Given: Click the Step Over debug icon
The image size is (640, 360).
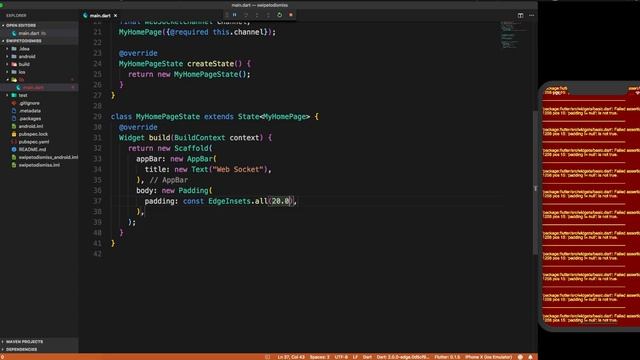Looking at the screenshot, I should coord(246,15).
